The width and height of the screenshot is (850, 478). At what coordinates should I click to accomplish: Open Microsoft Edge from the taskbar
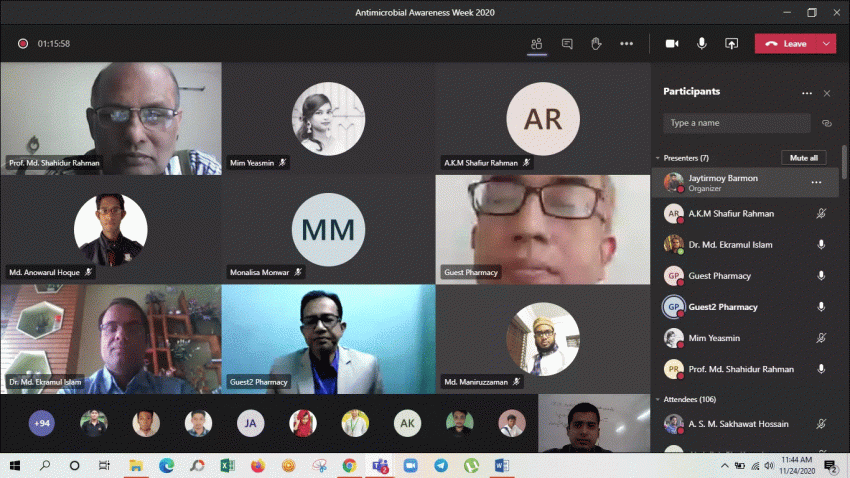point(166,466)
